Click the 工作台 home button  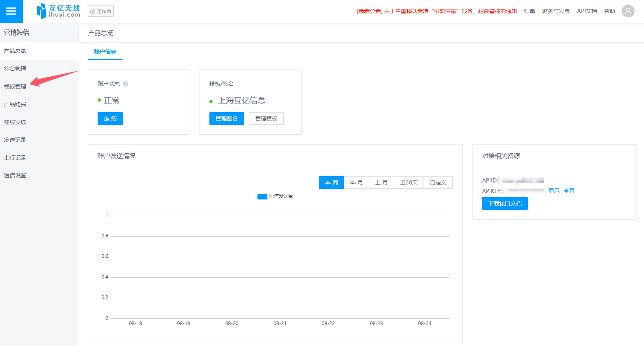[101, 11]
